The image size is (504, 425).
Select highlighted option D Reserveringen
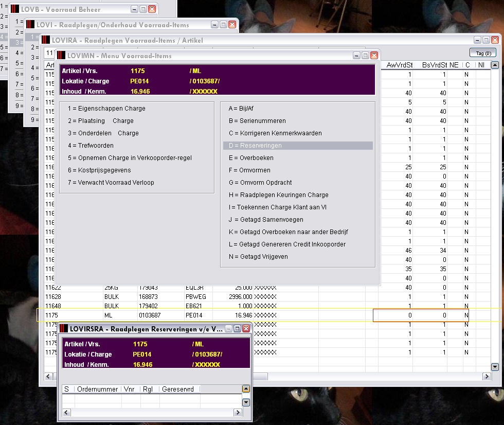click(298, 146)
